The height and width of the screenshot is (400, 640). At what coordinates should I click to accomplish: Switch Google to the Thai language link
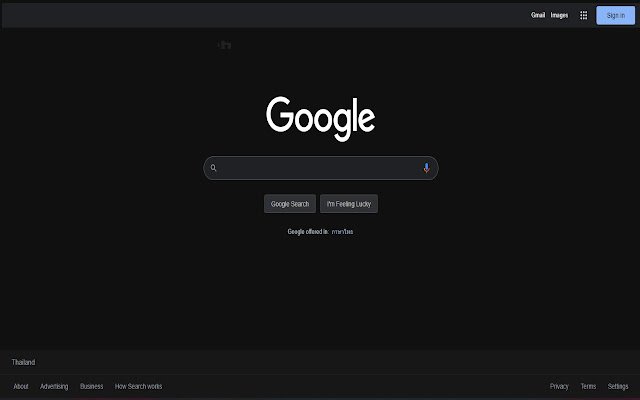coord(342,231)
